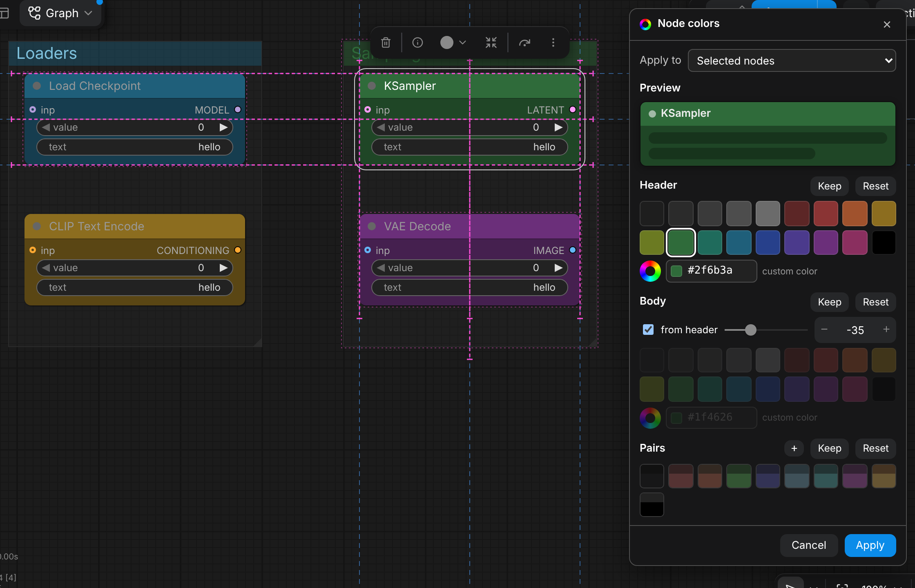Click Keep in the Pairs section

click(829, 448)
